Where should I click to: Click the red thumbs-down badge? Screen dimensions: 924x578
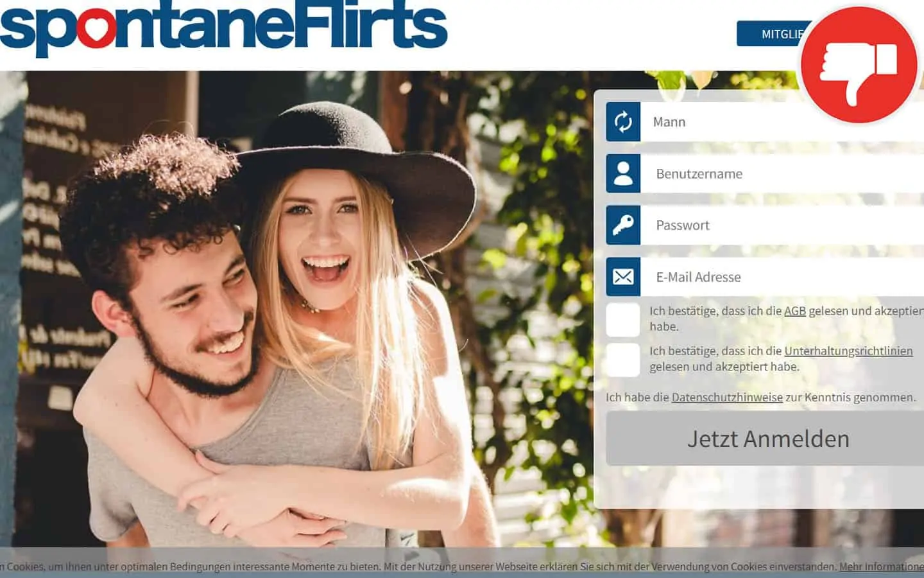859,66
